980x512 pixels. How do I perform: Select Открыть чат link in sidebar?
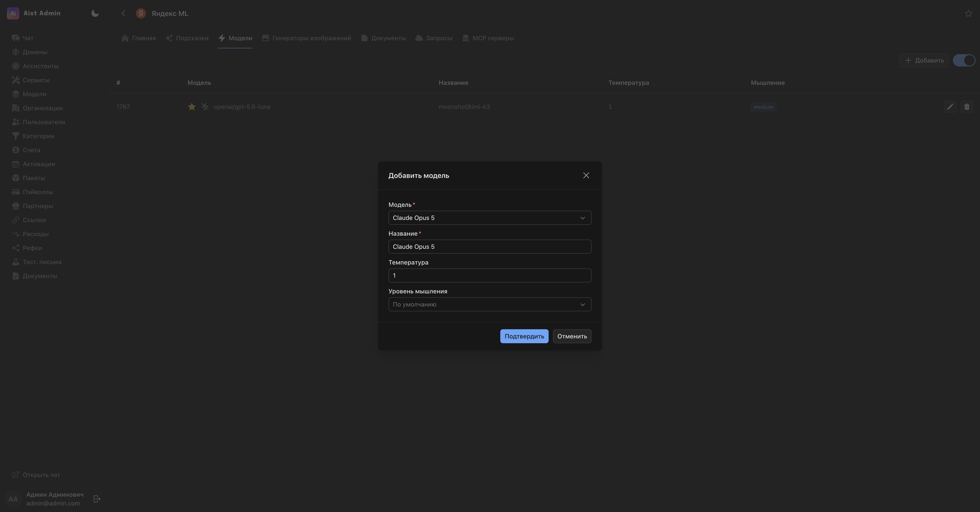click(41, 475)
